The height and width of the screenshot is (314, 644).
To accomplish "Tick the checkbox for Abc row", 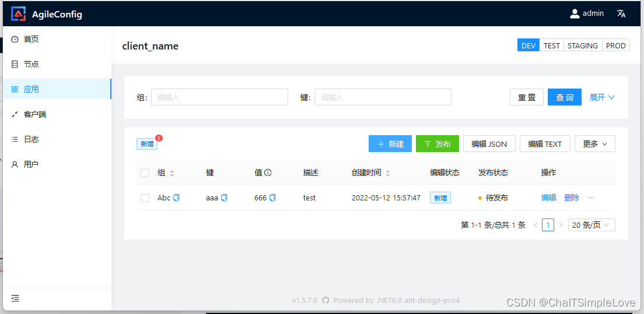I will coord(145,198).
